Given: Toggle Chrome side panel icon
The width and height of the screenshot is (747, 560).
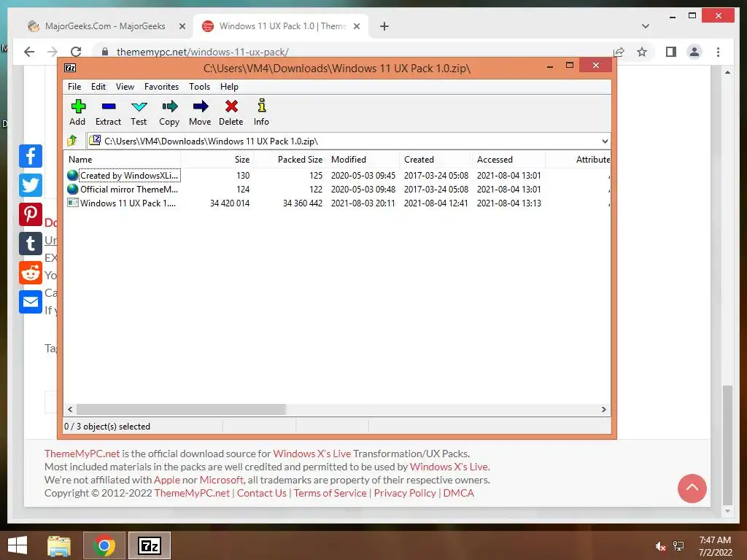Looking at the screenshot, I should 671,52.
